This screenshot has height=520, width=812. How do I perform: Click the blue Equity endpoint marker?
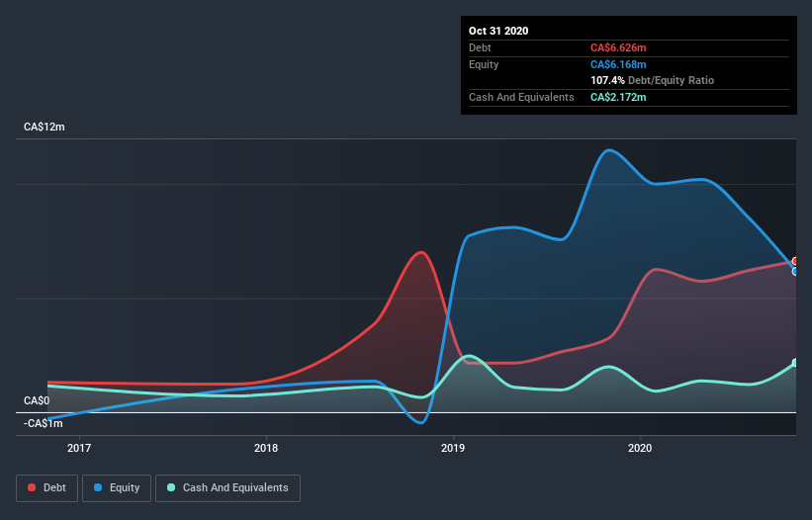pyautogui.click(x=795, y=271)
